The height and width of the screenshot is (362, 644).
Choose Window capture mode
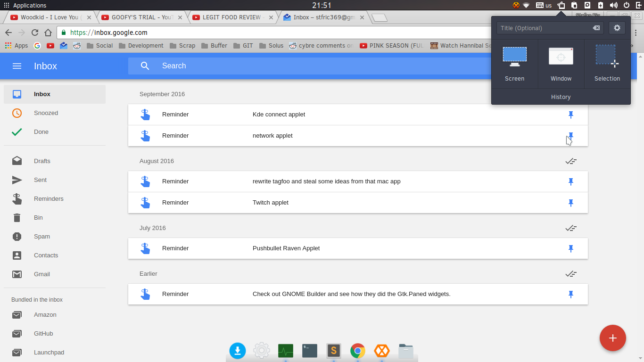561,64
